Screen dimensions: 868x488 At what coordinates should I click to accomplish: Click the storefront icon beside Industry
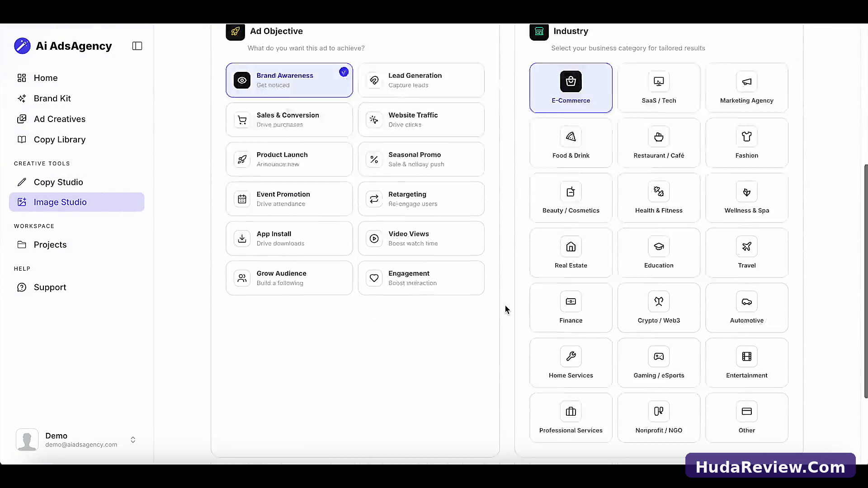tap(539, 32)
